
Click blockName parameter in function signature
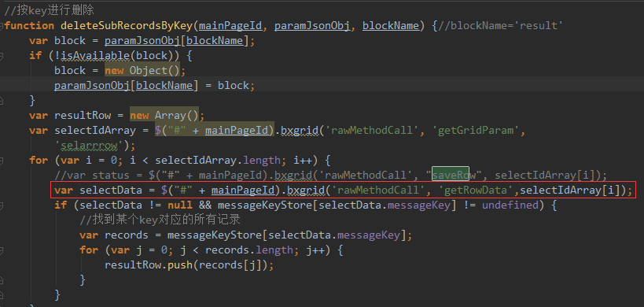click(391, 25)
